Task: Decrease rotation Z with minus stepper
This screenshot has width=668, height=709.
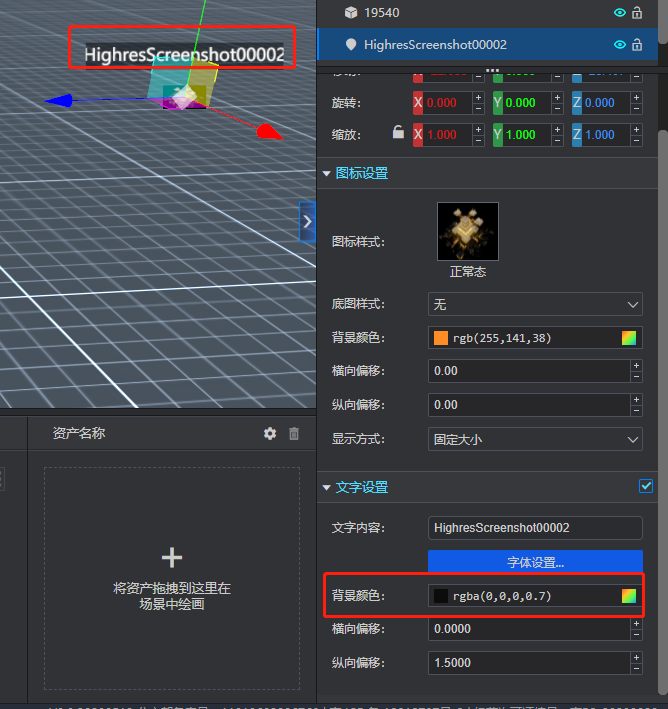Action: 636,109
